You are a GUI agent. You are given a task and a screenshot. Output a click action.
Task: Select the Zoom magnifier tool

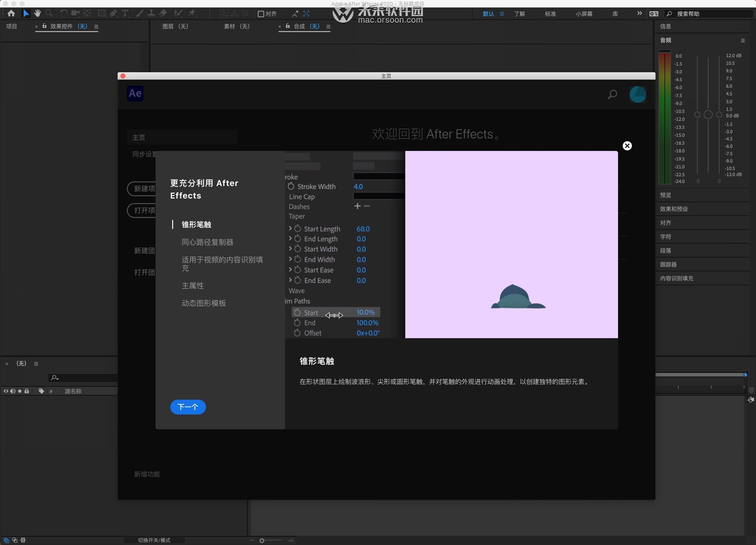point(49,13)
